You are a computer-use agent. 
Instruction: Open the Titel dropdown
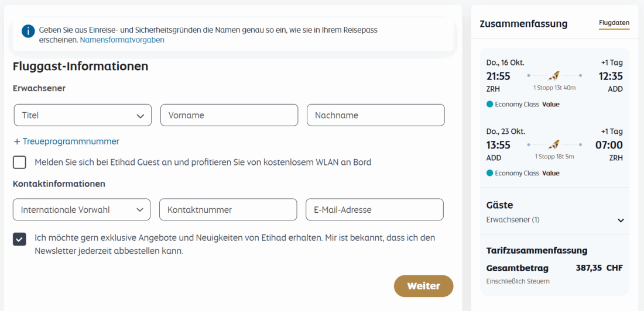click(x=83, y=115)
